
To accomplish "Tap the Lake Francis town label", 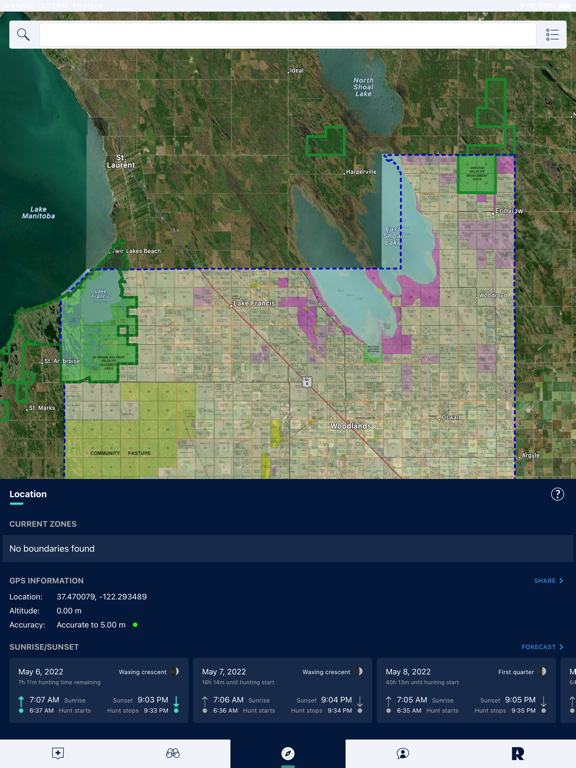I will 254,303.
